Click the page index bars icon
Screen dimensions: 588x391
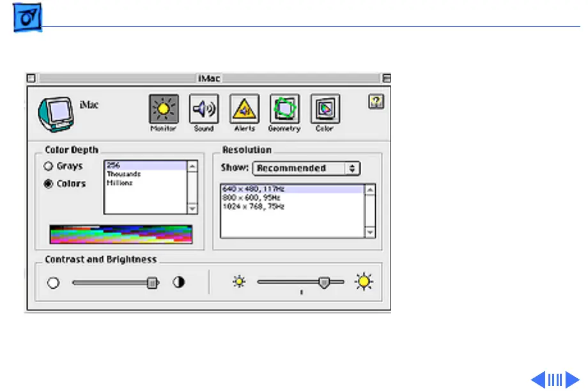coord(555,379)
